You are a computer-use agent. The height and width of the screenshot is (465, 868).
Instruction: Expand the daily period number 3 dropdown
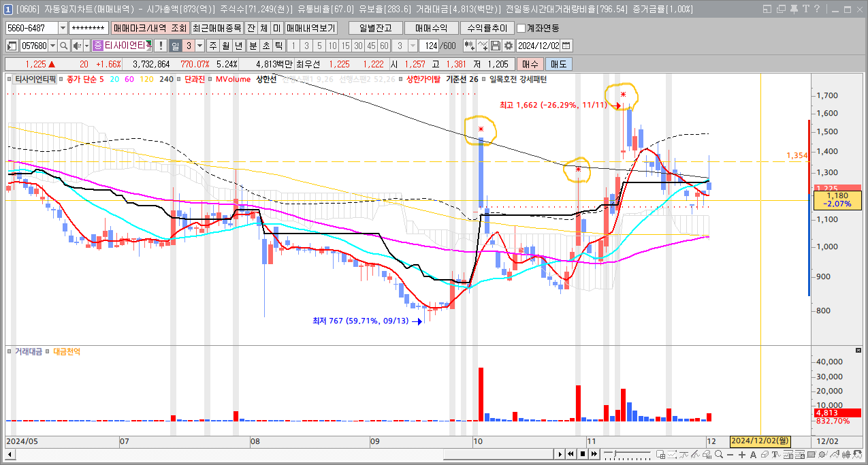coord(199,46)
